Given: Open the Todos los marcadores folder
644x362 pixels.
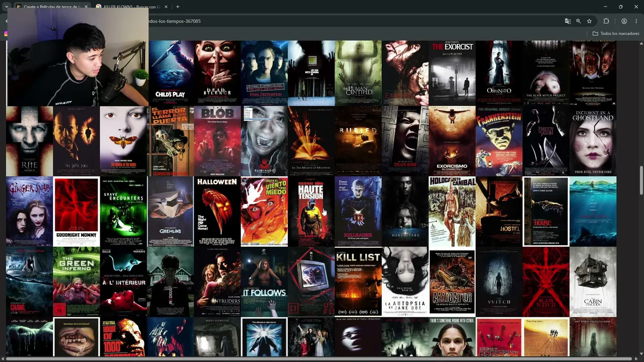Looking at the screenshot, I should 616,34.
